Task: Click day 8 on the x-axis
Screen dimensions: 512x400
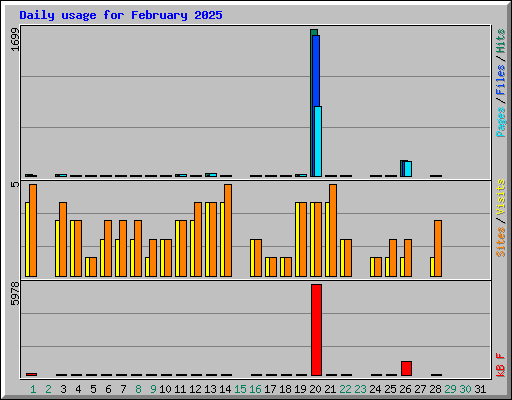Action: coord(138,389)
